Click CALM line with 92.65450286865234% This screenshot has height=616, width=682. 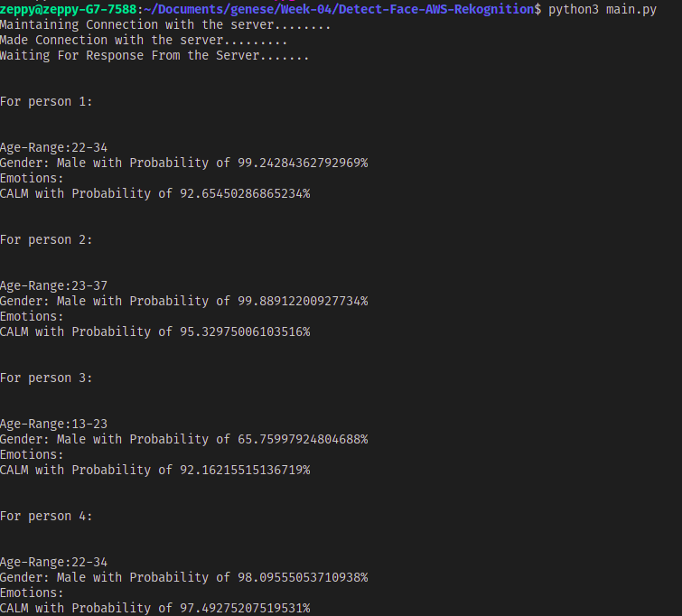154,193
